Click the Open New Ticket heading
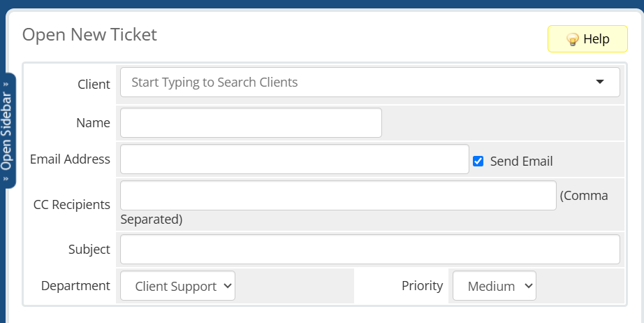Viewport: 644px width, 323px height. pos(89,34)
